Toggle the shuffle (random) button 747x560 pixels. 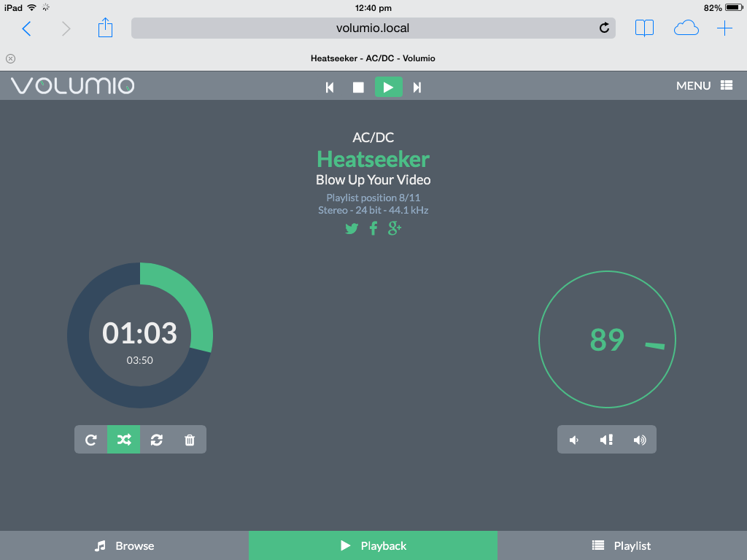click(x=124, y=440)
